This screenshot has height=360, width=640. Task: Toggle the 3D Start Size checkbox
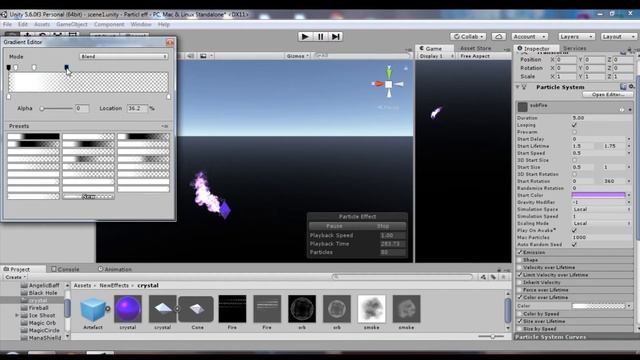pyautogui.click(x=574, y=160)
